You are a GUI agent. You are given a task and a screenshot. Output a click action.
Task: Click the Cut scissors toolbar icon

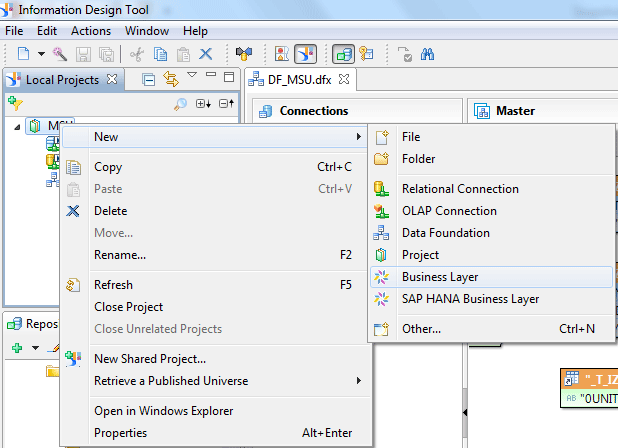coord(137,54)
